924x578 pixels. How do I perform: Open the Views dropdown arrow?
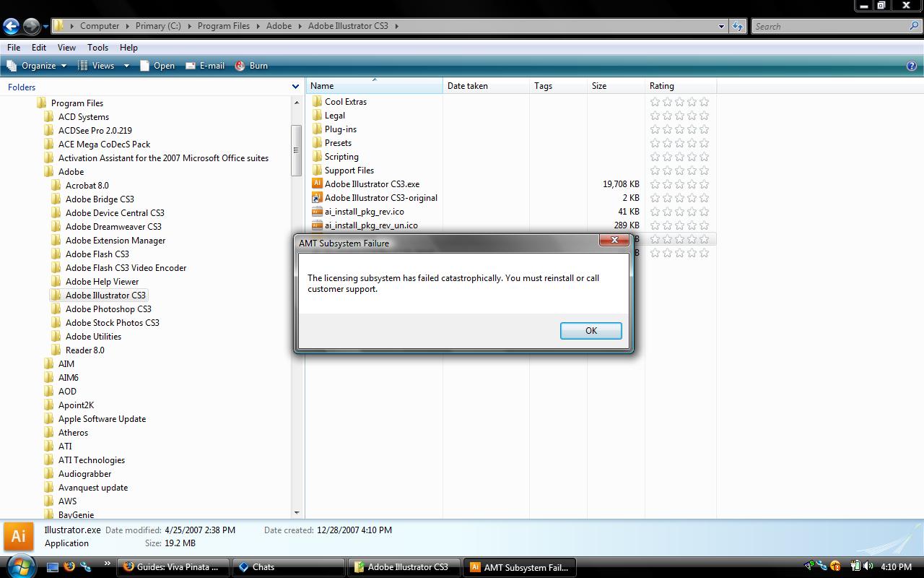click(x=126, y=66)
